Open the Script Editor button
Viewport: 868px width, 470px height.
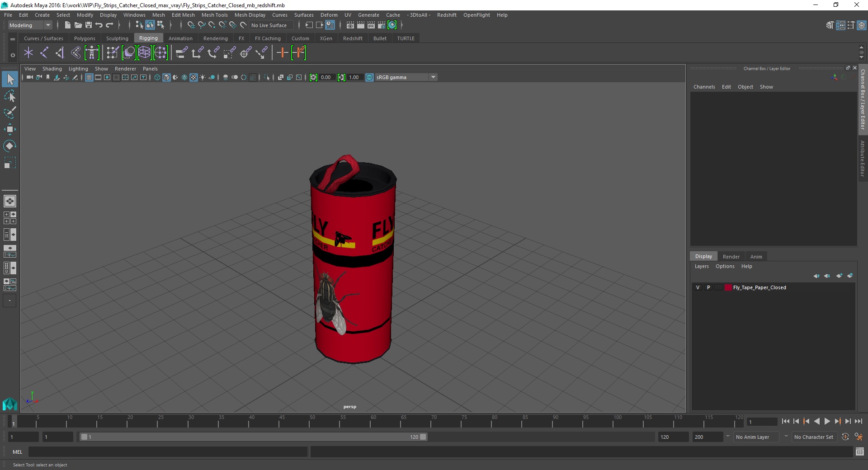coord(859,451)
